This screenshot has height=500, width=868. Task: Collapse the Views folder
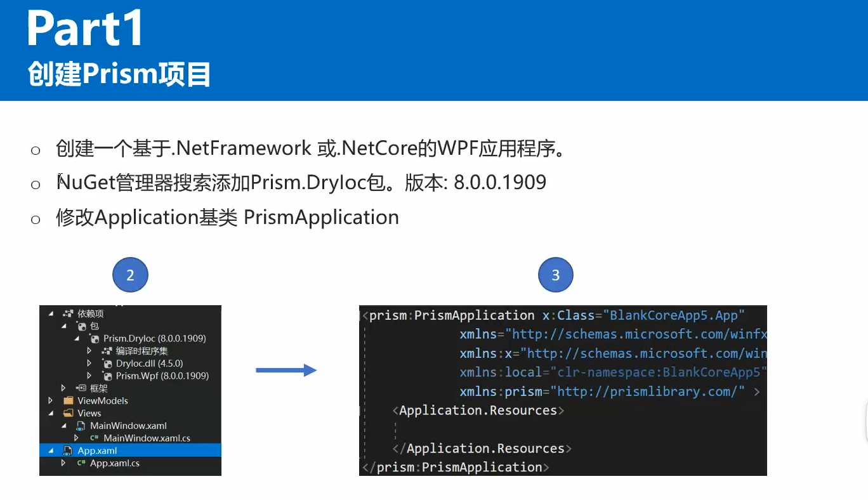[x=51, y=413]
